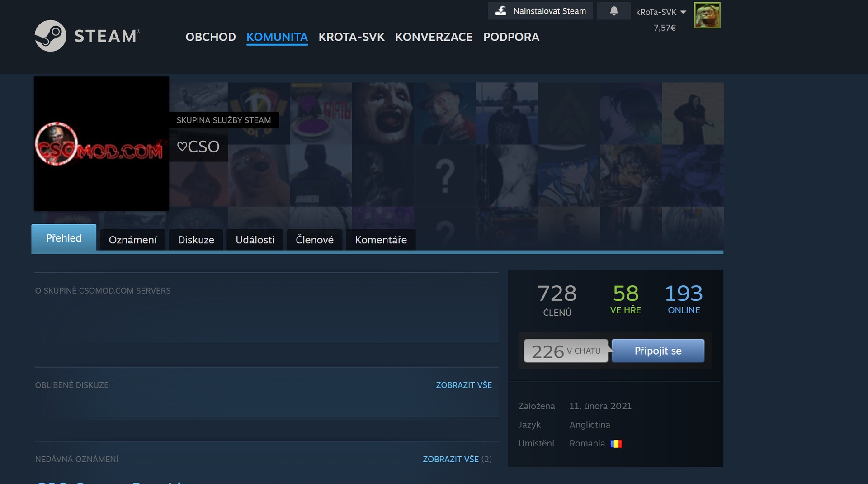Go to KONVERZACE chat page
868x484 pixels.
(x=434, y=37)
